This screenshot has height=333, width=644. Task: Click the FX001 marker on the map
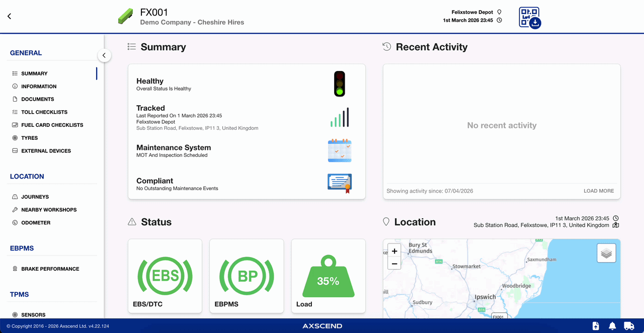point(499,316)
